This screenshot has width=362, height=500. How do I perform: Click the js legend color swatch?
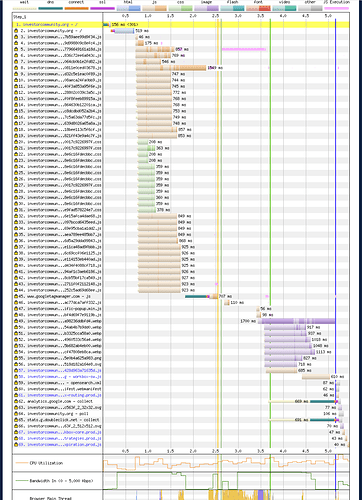[154, 8]
